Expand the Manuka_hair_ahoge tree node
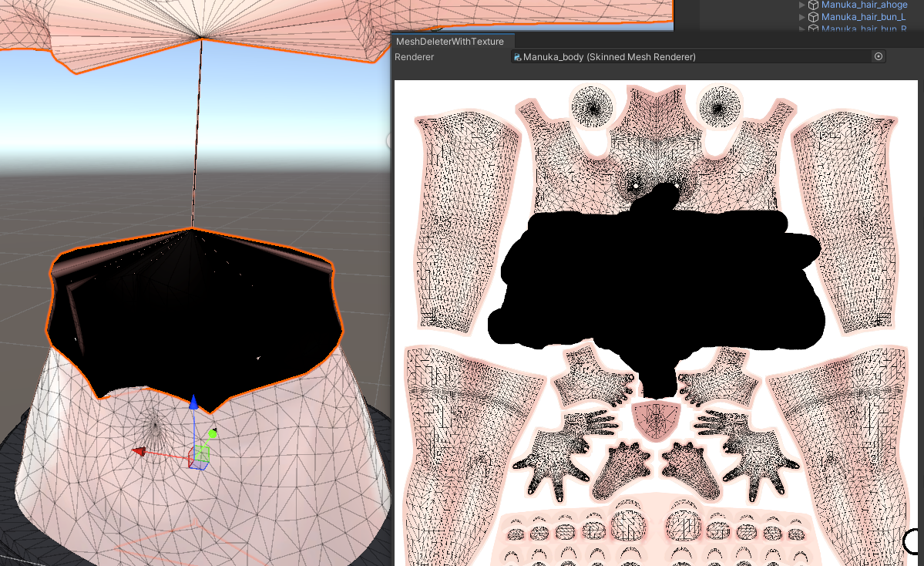This screenshot has height=566, width=924. pyautogui.click(x=801, y=5)
